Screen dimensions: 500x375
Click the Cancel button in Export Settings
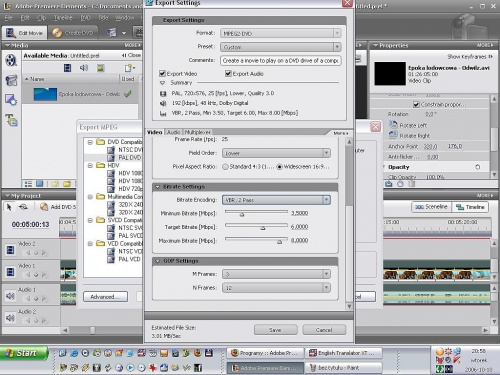tap(324, 330)
